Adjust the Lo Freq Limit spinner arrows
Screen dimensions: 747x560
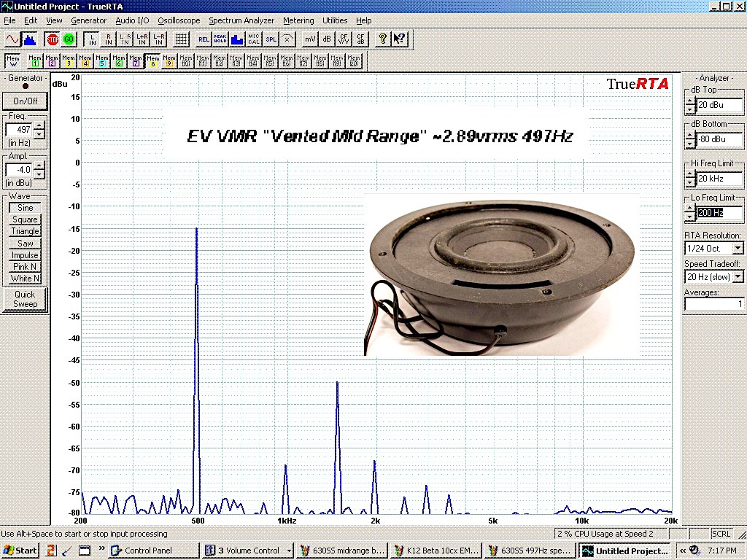[690, 213]
